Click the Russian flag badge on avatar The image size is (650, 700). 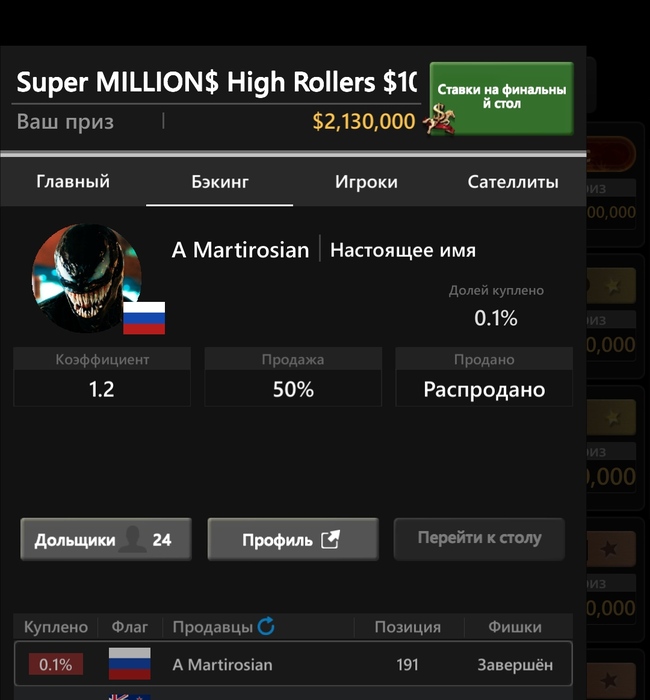pos(144,318)
